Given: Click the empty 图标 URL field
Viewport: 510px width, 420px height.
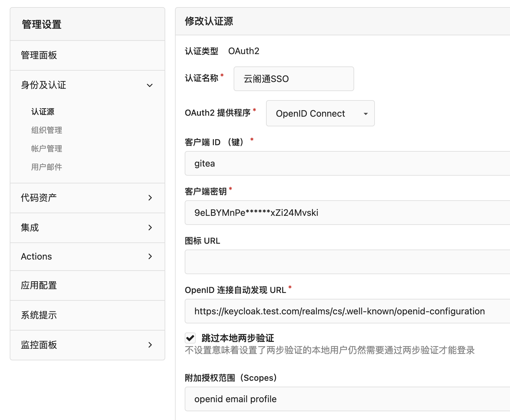Looking at the screenshot, I should pyautogui.click(x=347, y=262).
